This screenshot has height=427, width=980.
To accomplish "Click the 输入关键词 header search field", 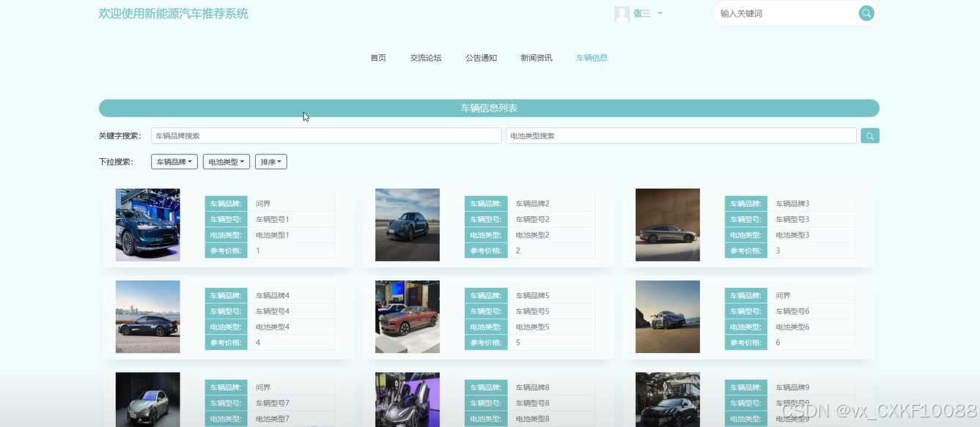I will (x=786, y=13).
